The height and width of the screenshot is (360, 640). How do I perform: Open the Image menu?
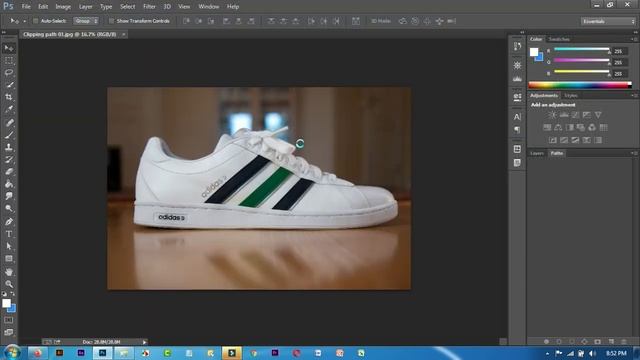click(x=63, y=7)
